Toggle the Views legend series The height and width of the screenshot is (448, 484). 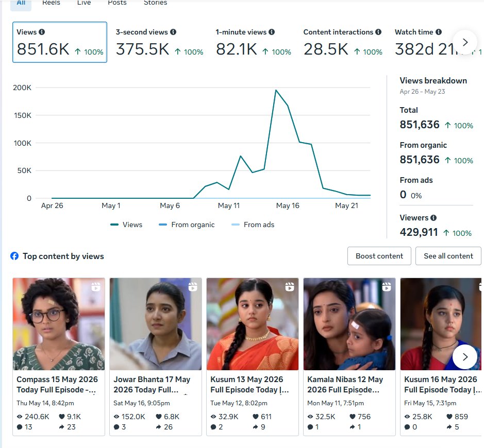[126, 225]
